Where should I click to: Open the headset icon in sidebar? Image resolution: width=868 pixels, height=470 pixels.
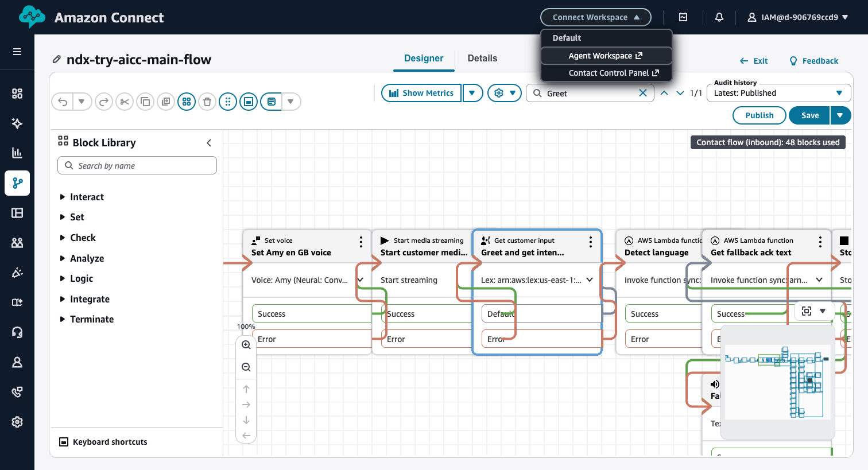point(17,332)
